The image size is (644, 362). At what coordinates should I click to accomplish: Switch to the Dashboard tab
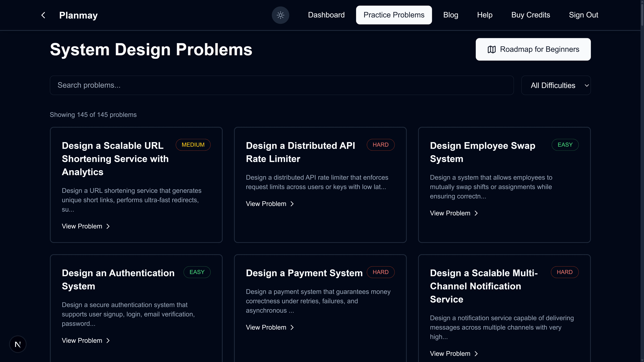click(x=326, y=15)
